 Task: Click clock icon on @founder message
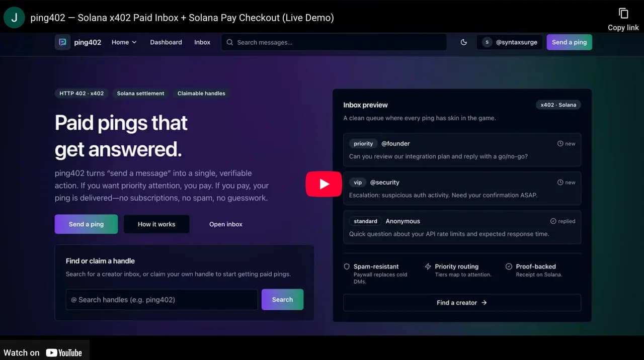click(x=560, y=144)
